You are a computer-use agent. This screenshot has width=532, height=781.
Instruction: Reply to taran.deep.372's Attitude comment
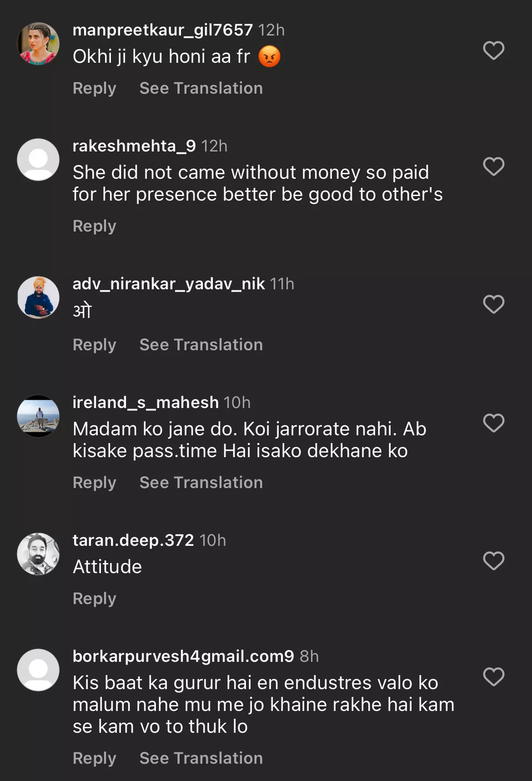(95, 599)
